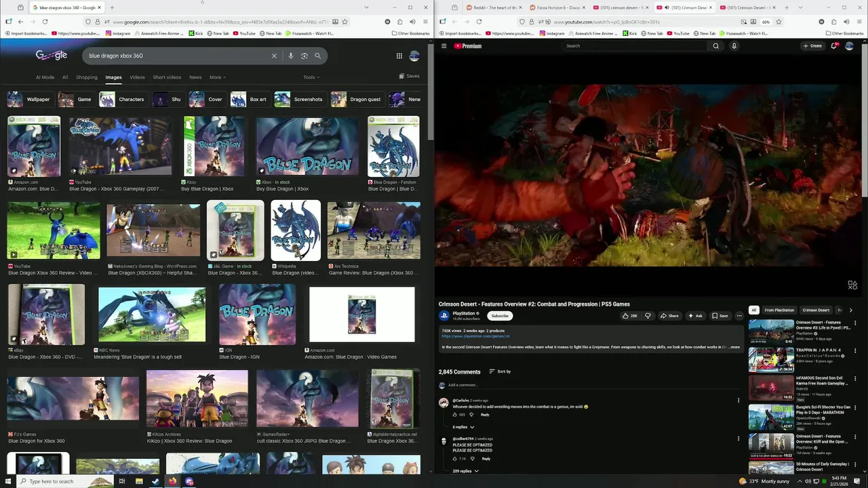
Task: Clear the Google search box text
Action: [274, 56]
